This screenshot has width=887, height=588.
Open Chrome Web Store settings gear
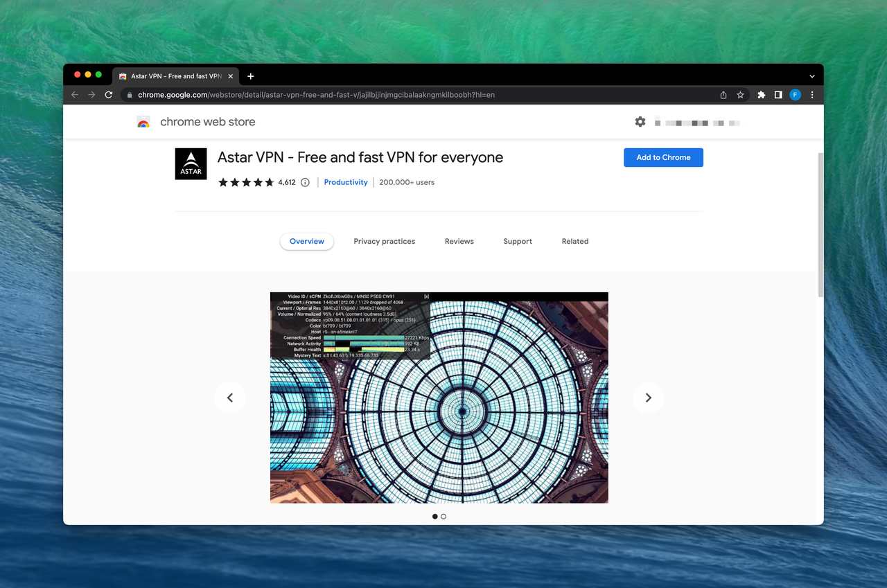point(640,122)
